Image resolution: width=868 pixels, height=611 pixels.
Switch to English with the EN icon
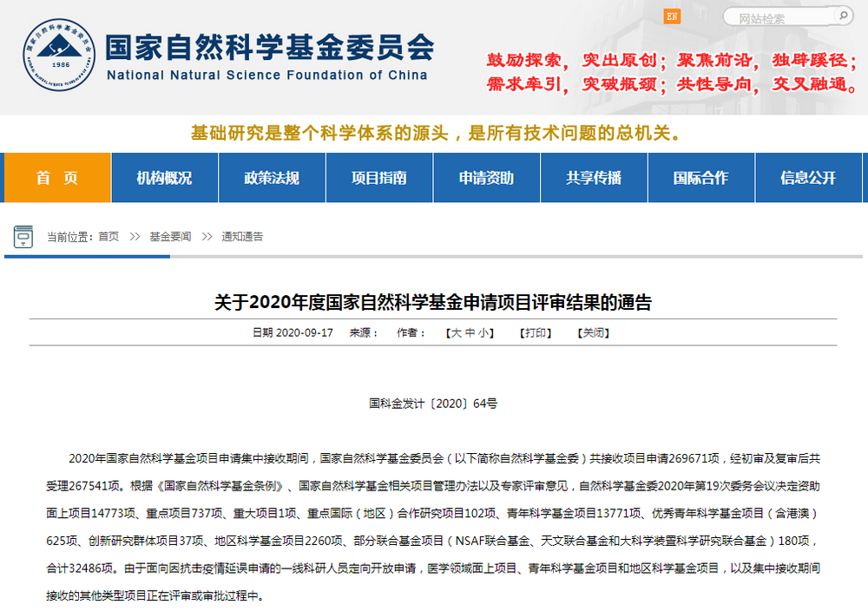tap(672, 16)
